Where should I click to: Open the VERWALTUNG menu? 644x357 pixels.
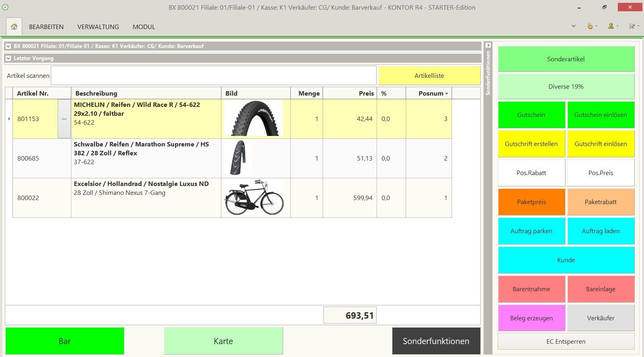pyautogui.click(x=98, y=27)
